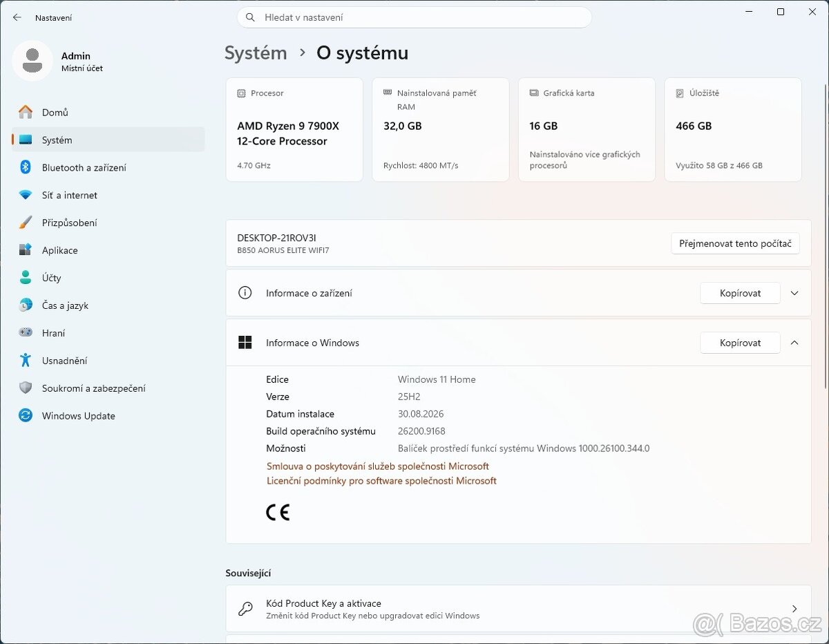
Task: Click the Domů home icon
Action: coord(26,112)
